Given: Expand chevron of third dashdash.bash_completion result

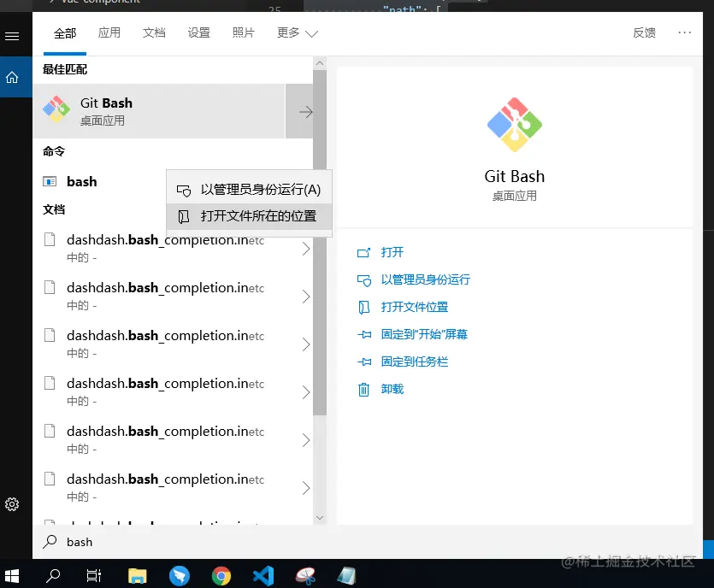Looking at the screenshot, I should coord(306,344).
